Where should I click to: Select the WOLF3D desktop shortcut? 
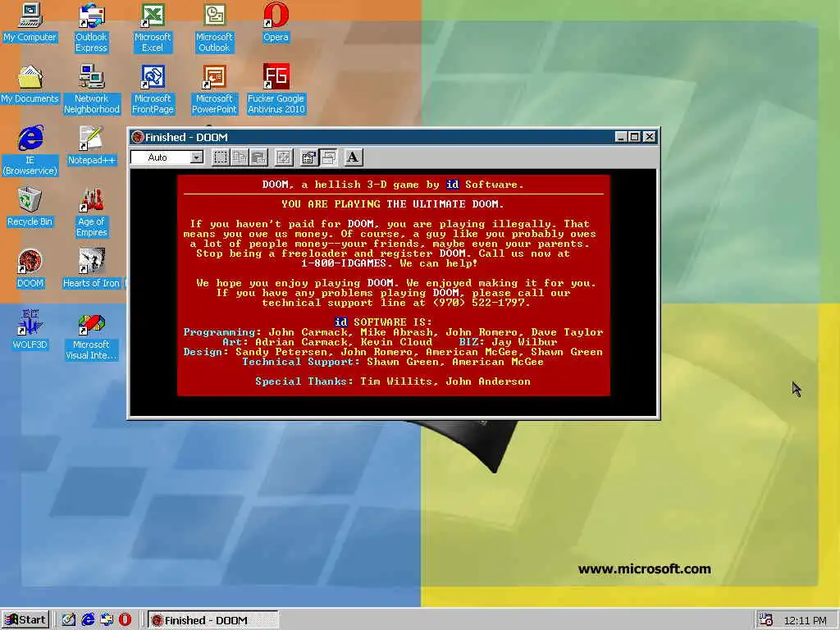tap(30, 331)
